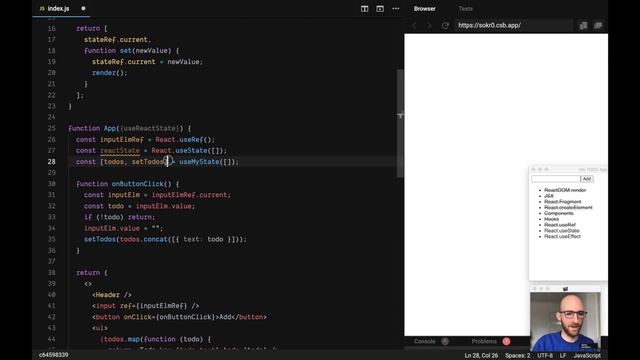Click 'React.Fragment' todo list item
The image size is (640, 360).
click(x=562, y=202)
